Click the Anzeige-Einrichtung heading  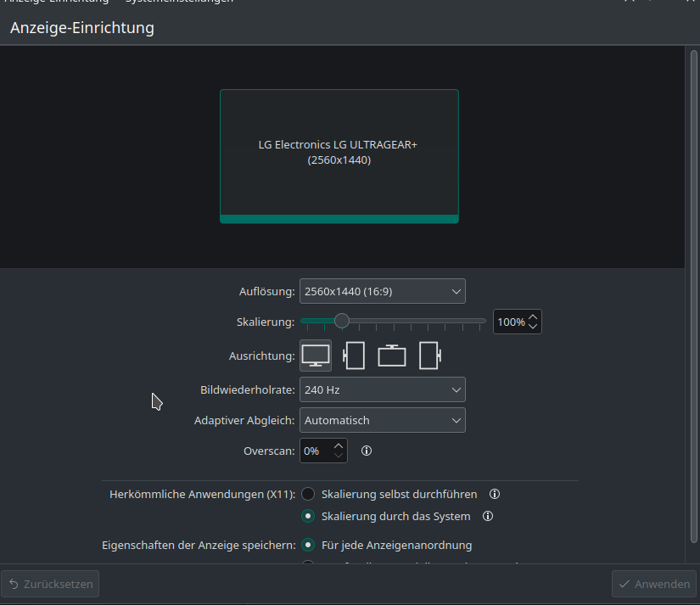[x=82, y=28]
